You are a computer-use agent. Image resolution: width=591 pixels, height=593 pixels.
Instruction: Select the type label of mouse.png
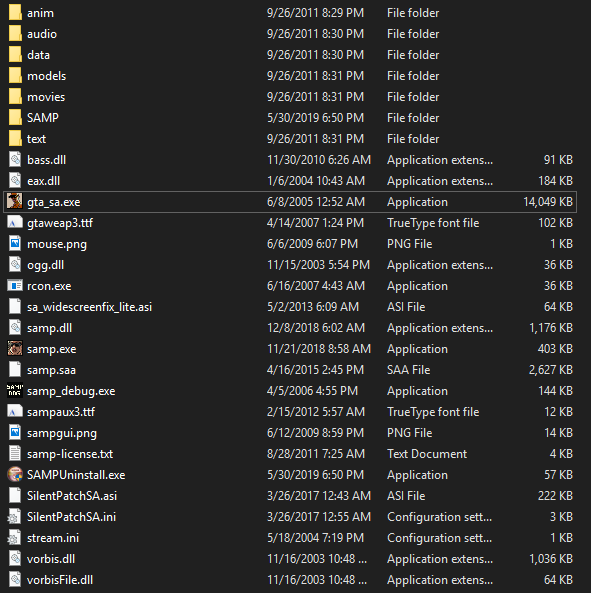coord(410,244)
